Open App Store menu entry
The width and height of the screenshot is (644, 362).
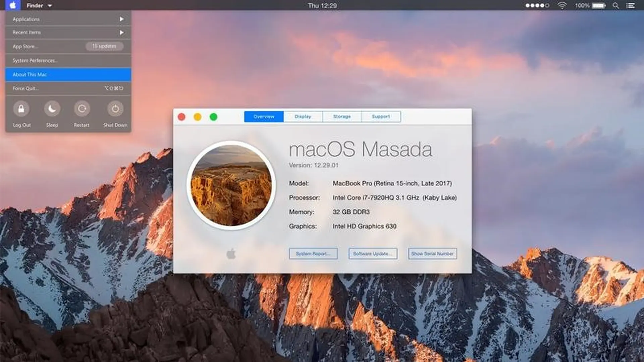68,46
